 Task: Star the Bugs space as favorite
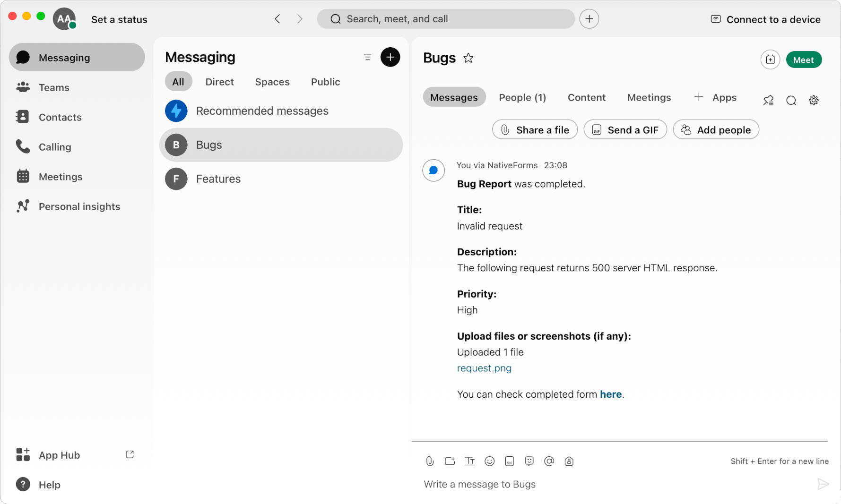click(468, 58)
